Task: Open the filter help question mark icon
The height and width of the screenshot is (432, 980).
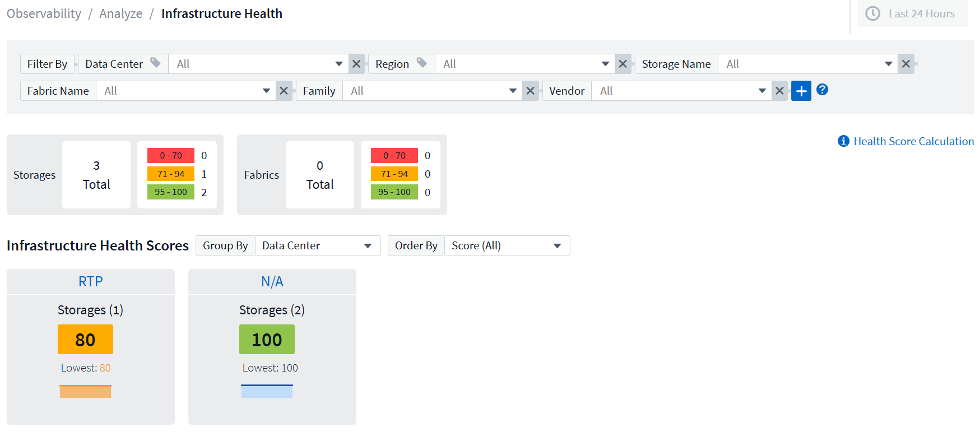Action: click(x=822, y=90)
